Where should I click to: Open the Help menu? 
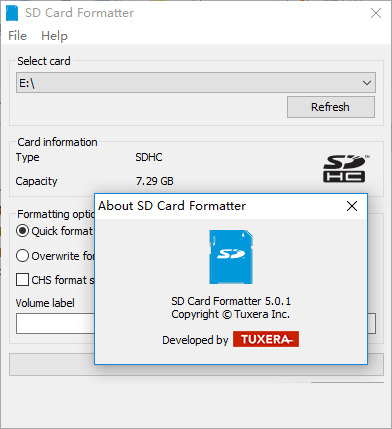54,36
